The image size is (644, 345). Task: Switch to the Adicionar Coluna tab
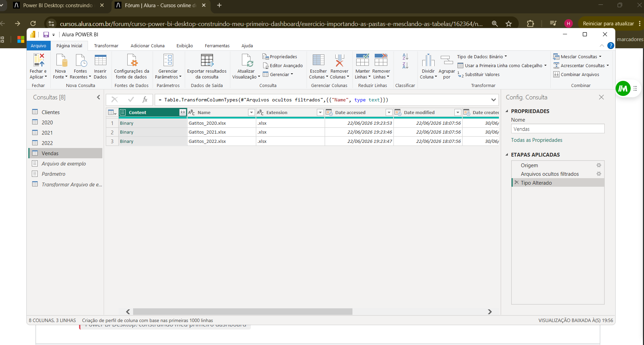[147, 46]
